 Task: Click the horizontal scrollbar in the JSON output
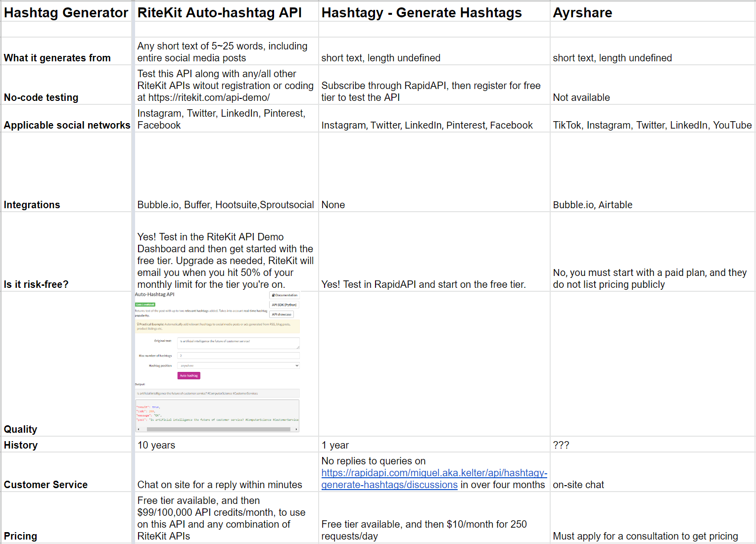tap(218, 429)
